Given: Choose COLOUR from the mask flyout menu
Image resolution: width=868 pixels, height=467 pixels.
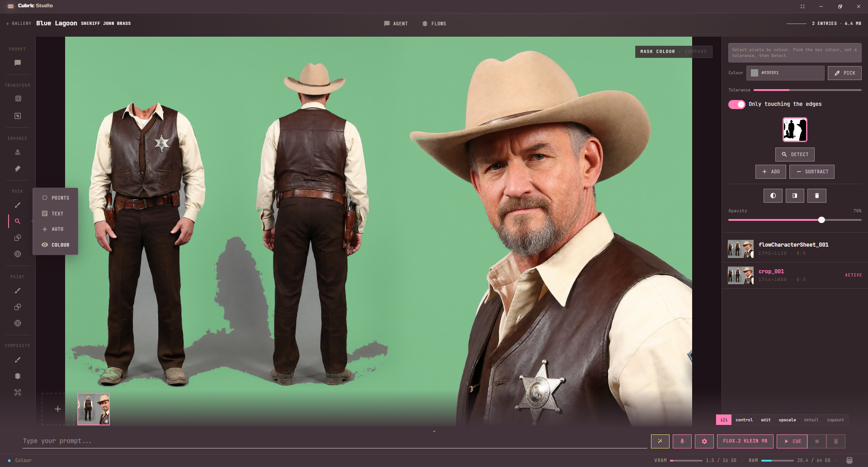Looking at the screenshot, I should (56, 245).
